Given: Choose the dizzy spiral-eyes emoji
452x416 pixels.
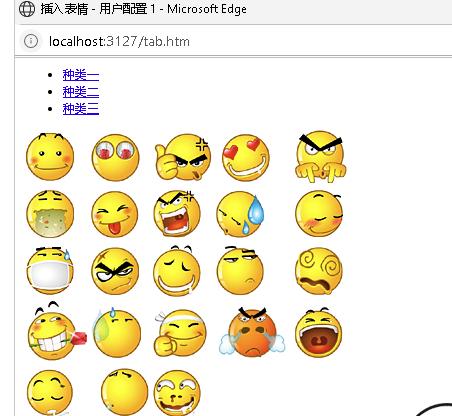Looking at the screenshot, I should coord(319,271).
